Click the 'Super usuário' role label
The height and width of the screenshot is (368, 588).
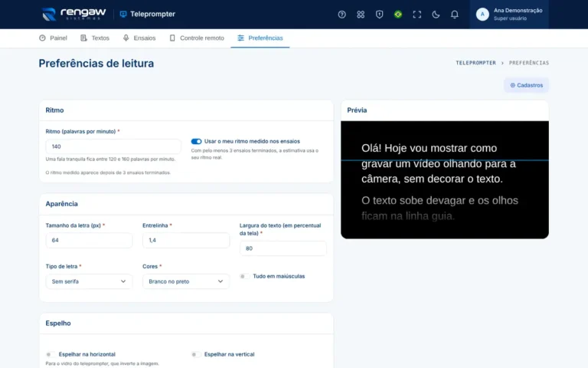(510, 18)
